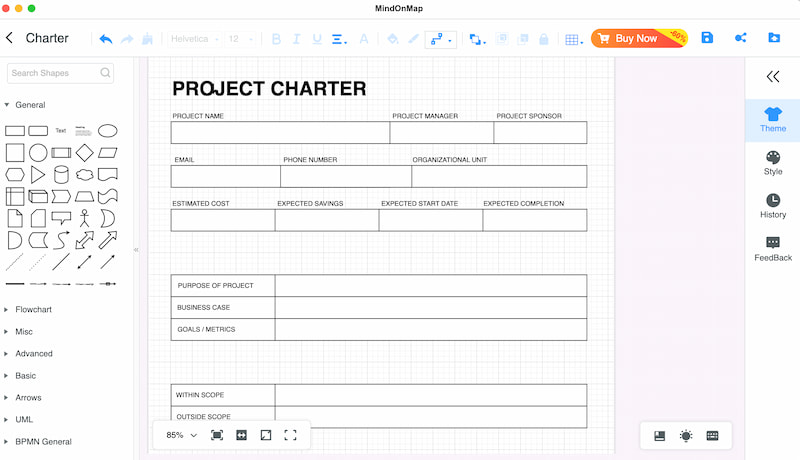Toggle the light mode sun icon

tap(686, 436)
